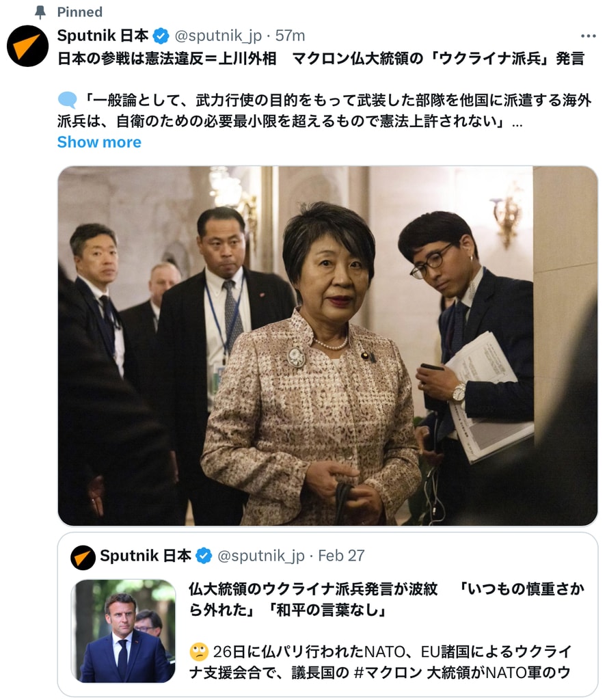This screenshot has height=700, width=607.
Task: Click the main tweet headline about 上川外相
Action: tap(321, 59)
